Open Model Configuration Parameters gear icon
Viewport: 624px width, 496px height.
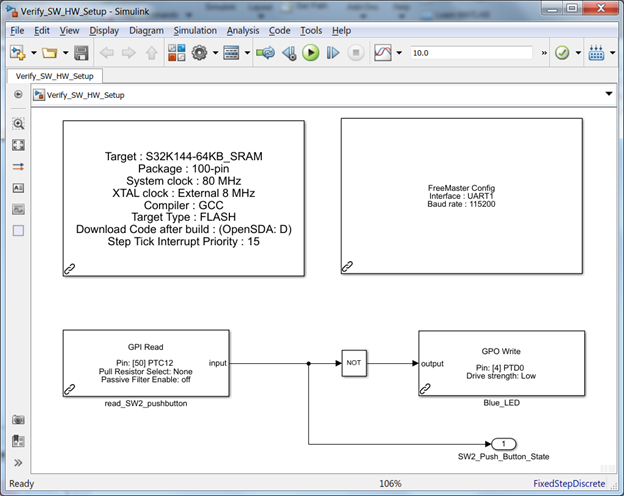[199, 53]
